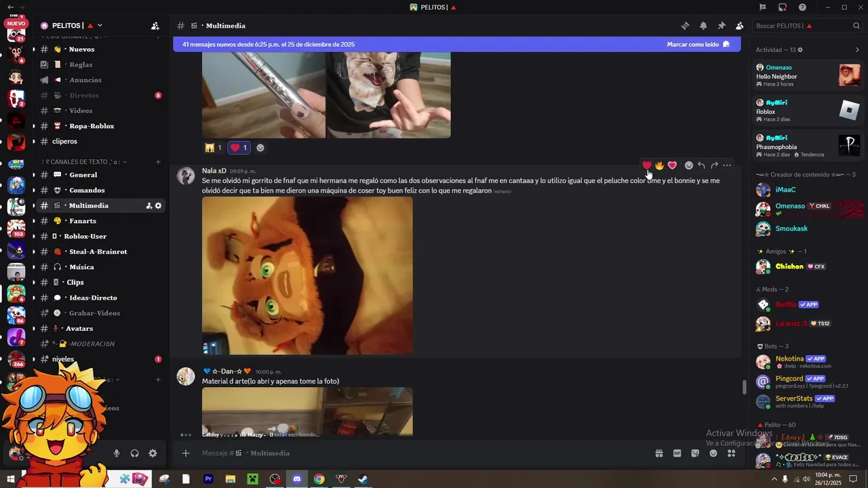The height and width of the screenshot is (488, 868).
Task: Toggle the red heart reaction on first image
Action: tap(239, 147)
